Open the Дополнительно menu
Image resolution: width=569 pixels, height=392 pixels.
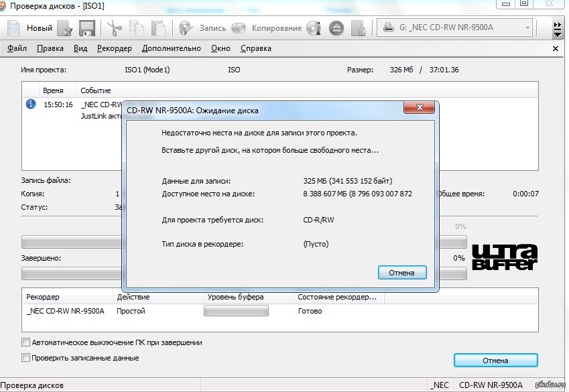pyautogui.click(x=171, y=48)
